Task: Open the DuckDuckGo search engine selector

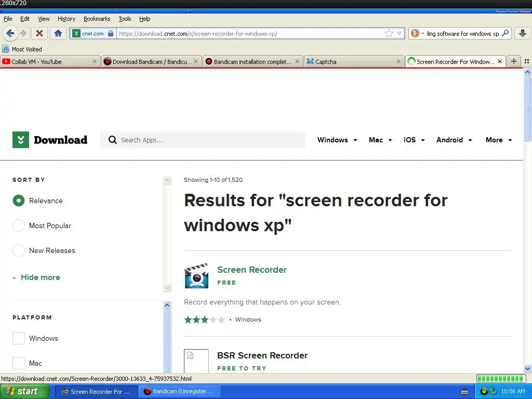Action: [417, 33]
